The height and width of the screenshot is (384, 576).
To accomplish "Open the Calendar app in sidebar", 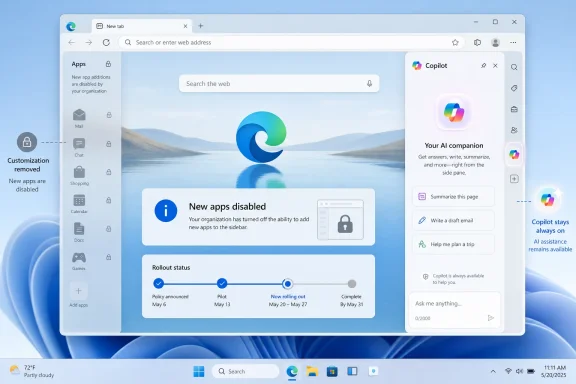I will click(x=79, y=204).
